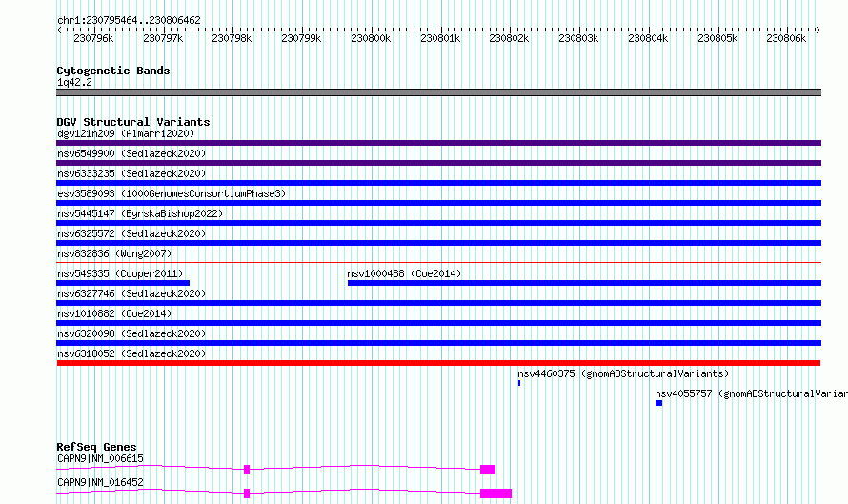Viewport: 848px width, 504px height.
Task: Click the 1q42.2 cytogenetic band bar
Action: pos(438,92)
